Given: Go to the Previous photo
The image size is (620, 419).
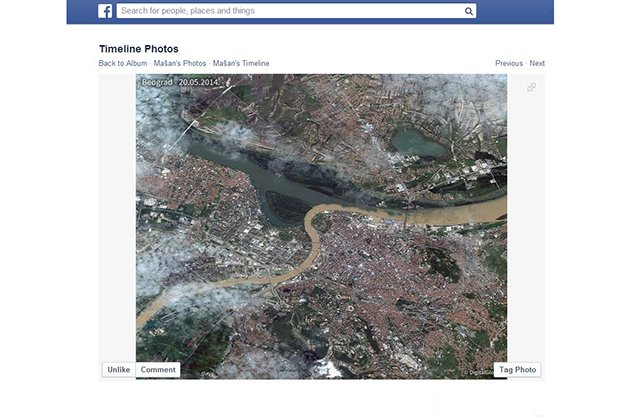Looking at the screenshot, I should click(508, 63).
